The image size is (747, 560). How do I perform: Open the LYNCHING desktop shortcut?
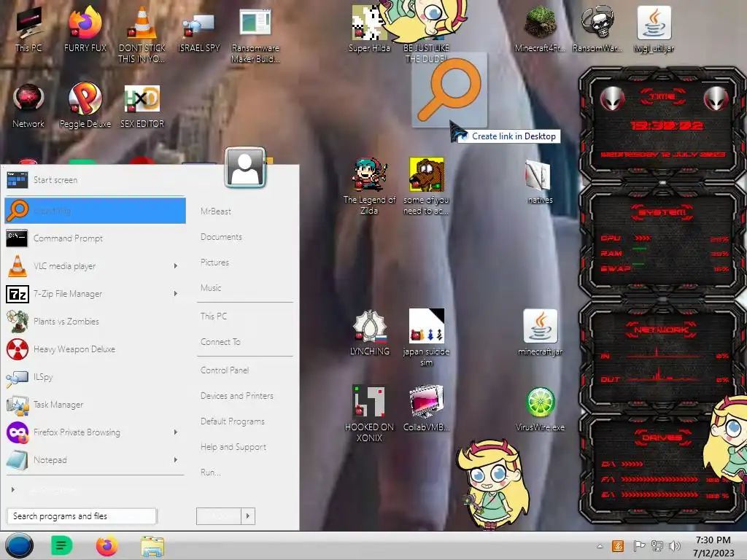[369, 332]
